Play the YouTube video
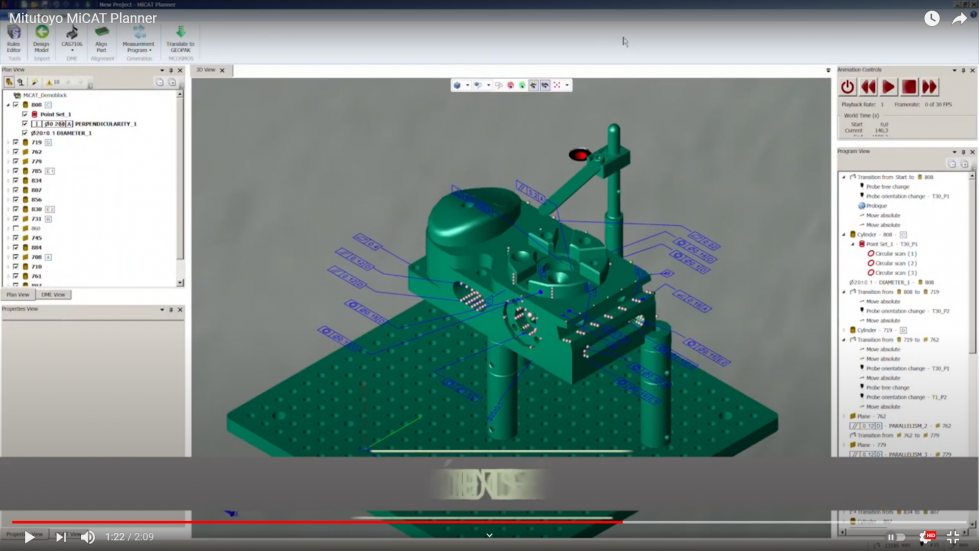 [x=29, y=537]
